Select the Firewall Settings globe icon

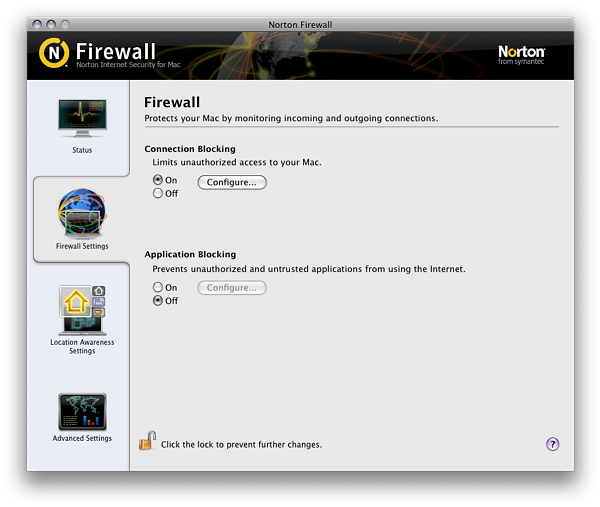click(82, 212)
